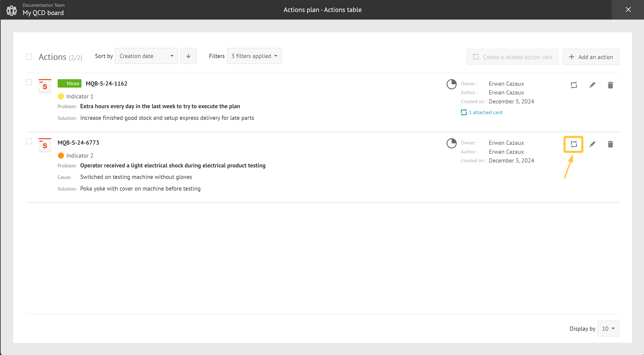Open Display by 10 dropdown
Viewport: 644px width, 355px height.
(x=608, y=328)
